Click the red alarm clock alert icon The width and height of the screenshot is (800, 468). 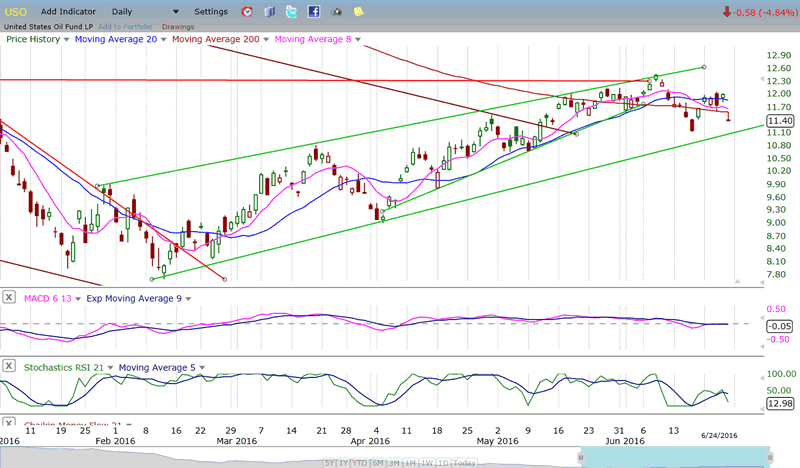[x=248, y=12]
